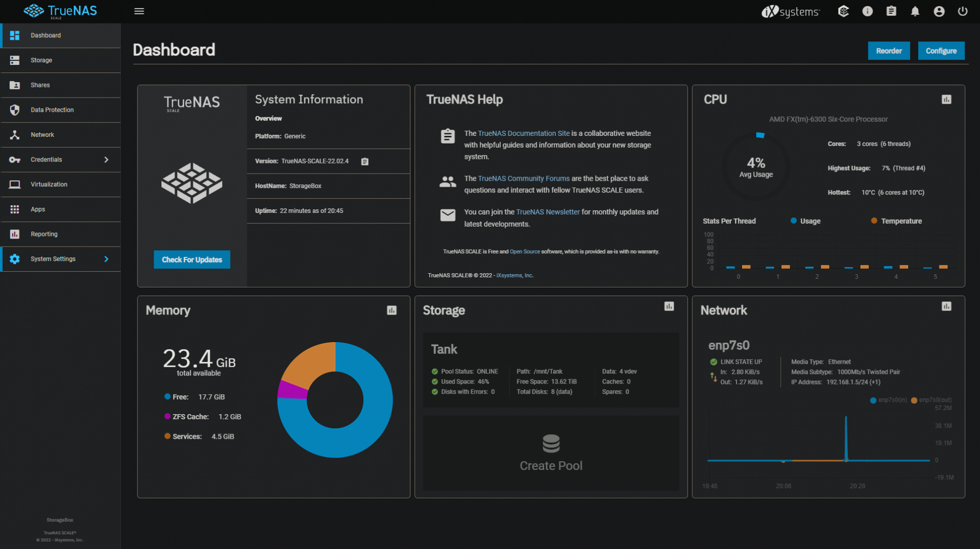Toggle the sidebar with the hamburger menu icon
980x549 pixels.
pos(139,11)
